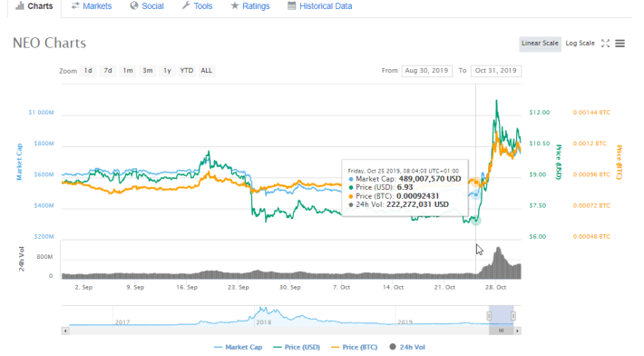
Task: Switch to Log Scale
Action: click(580, 44)
